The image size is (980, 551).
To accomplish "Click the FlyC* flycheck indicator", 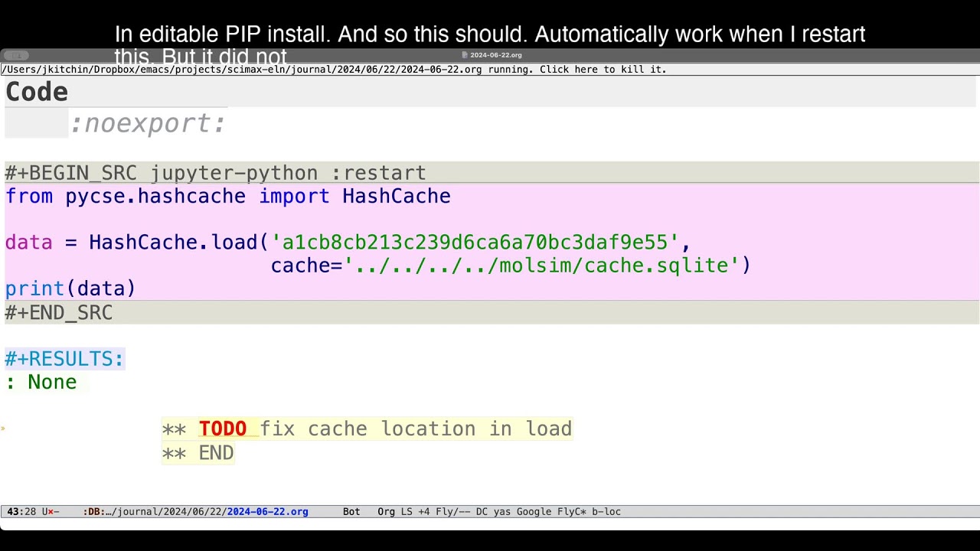I will (x=571, y=512).
